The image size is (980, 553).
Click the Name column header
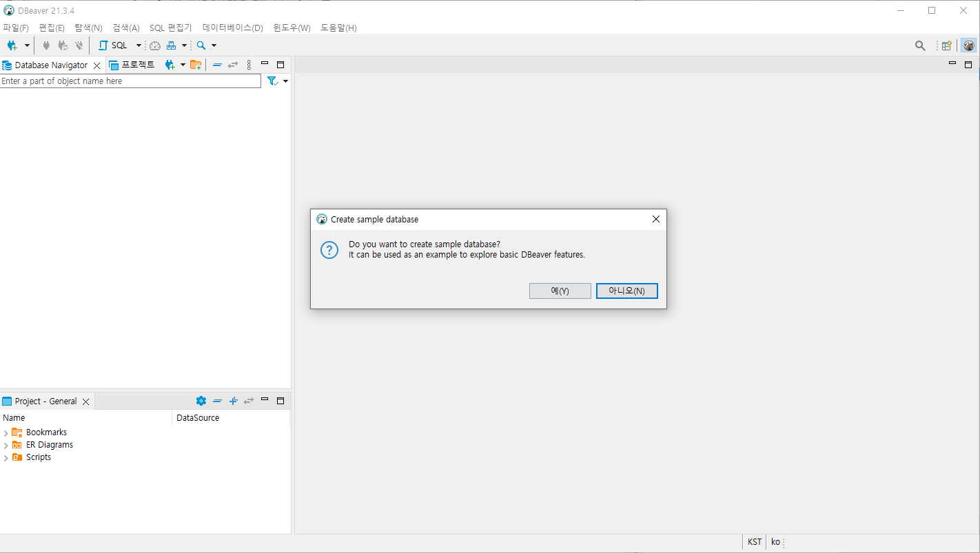click(86, 418)
